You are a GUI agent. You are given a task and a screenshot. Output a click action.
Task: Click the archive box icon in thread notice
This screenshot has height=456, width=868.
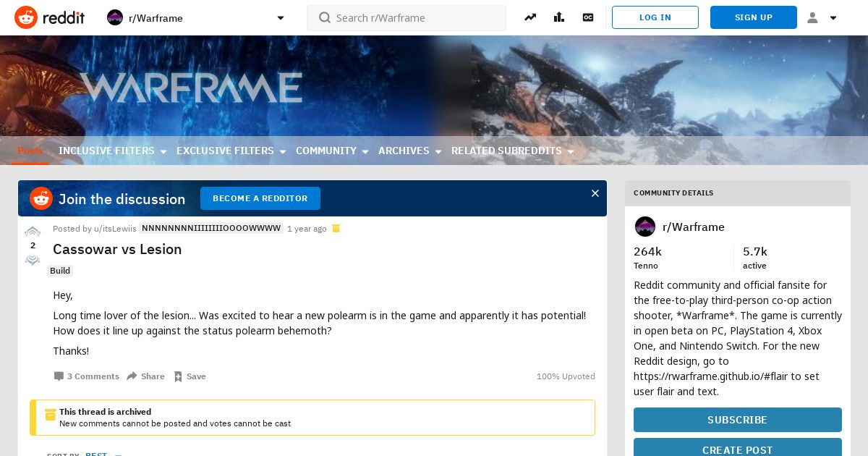coord(51,415)
